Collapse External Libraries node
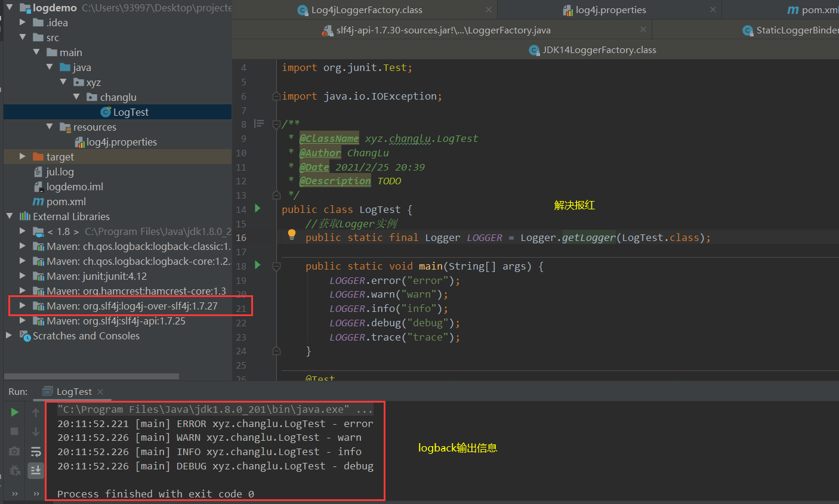The height and width of the screenshot is (504, 839). tap(10, 216)
